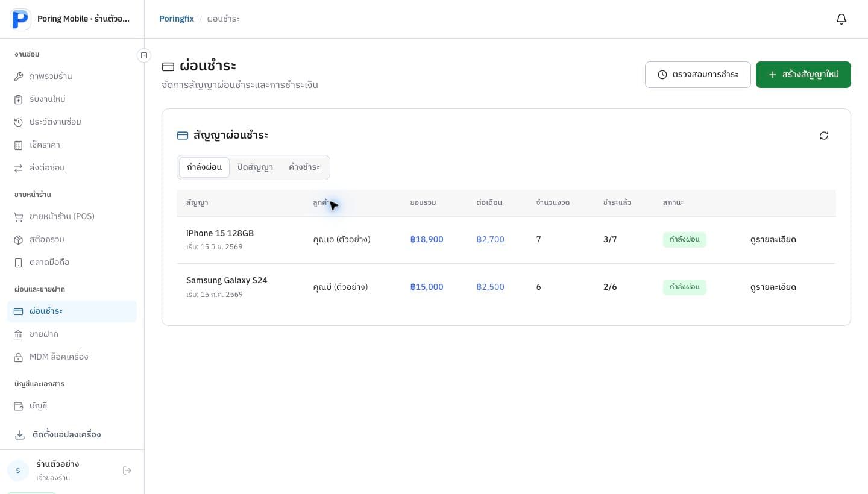Click สร้างสัญญาใหม่ button
The image size is (868, 494).
(x=804, y=75)
